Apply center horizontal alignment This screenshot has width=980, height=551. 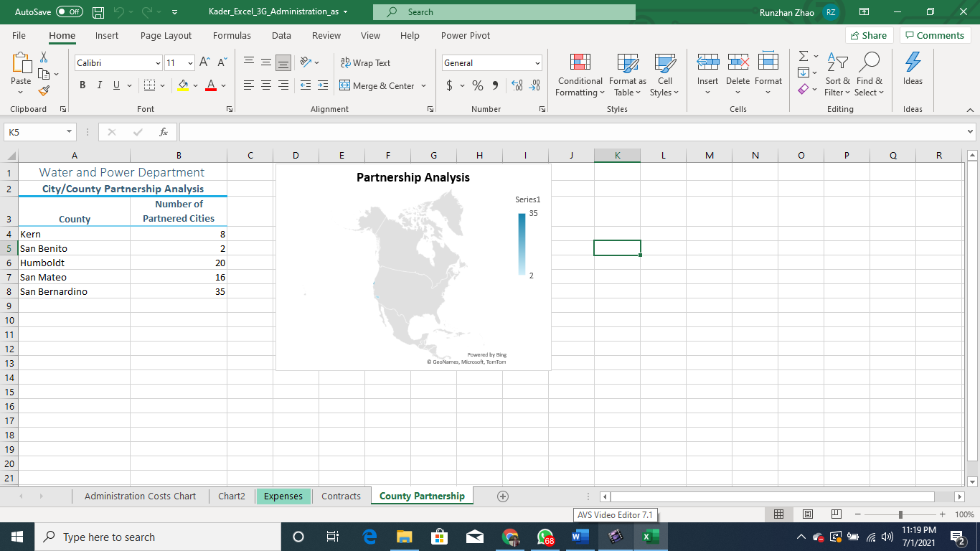(x=266, y=85)
